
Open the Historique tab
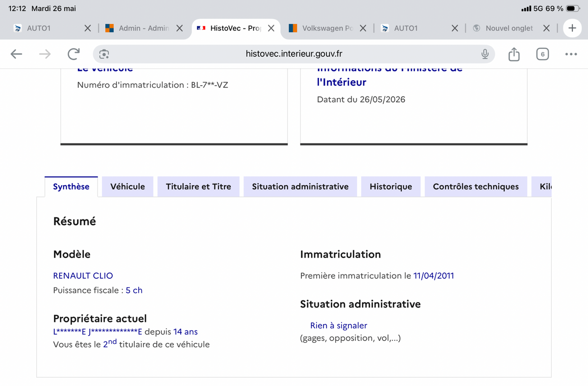[391, 187]
